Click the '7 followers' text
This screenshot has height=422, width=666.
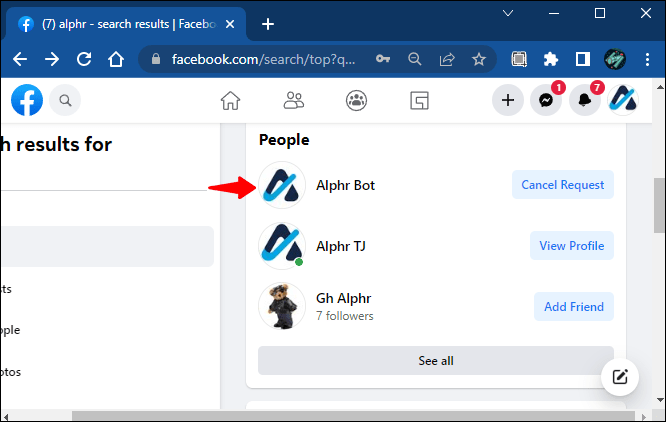(344, 316)
